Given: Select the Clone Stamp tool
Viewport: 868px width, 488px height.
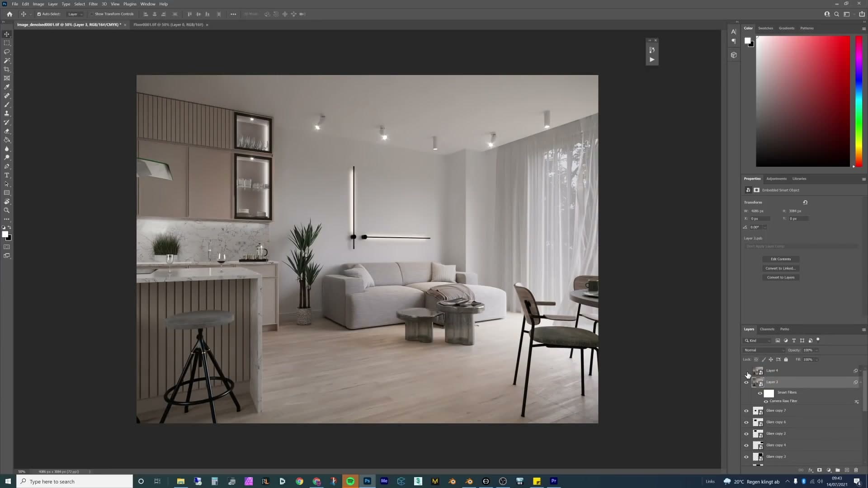Looking at the screenshot, I should tap(7, 113).
